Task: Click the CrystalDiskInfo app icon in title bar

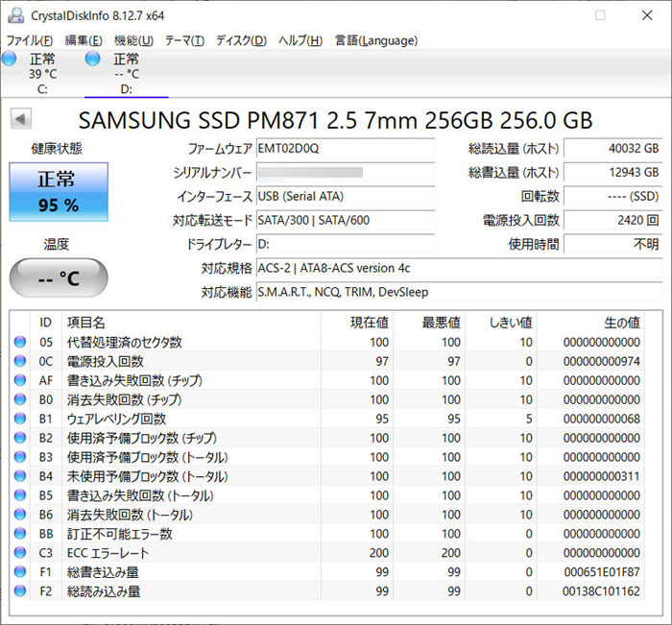Action: pos(16,15)
